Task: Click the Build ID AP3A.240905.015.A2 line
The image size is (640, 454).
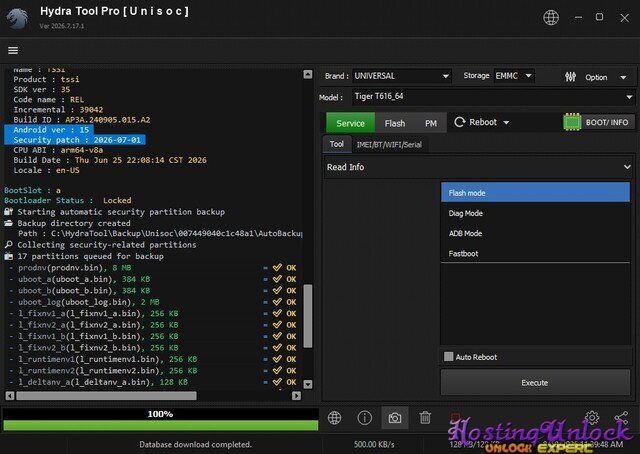Action: [x=82, y=120]
